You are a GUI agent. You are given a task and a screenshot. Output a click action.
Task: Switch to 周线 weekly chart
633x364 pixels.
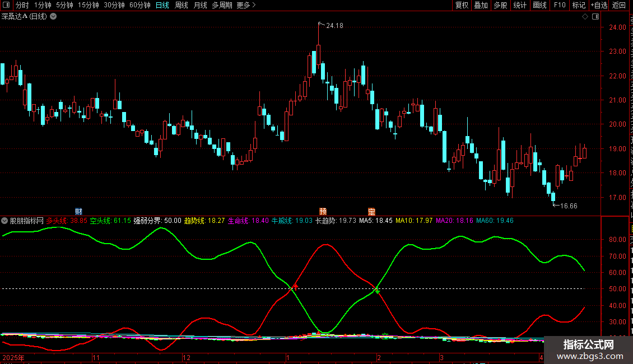(181, 5)
